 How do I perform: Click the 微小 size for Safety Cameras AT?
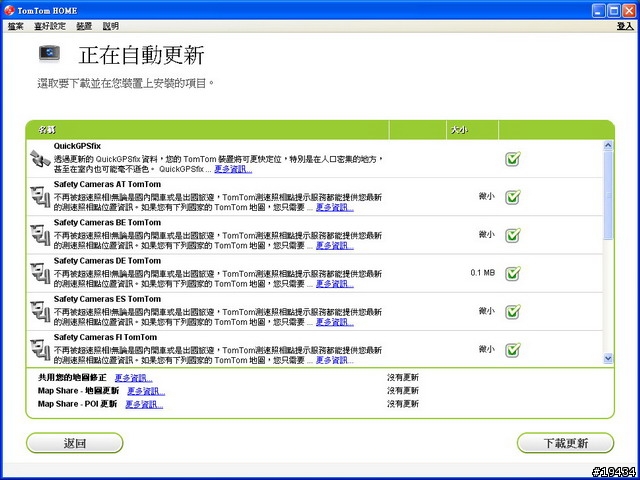487,196
